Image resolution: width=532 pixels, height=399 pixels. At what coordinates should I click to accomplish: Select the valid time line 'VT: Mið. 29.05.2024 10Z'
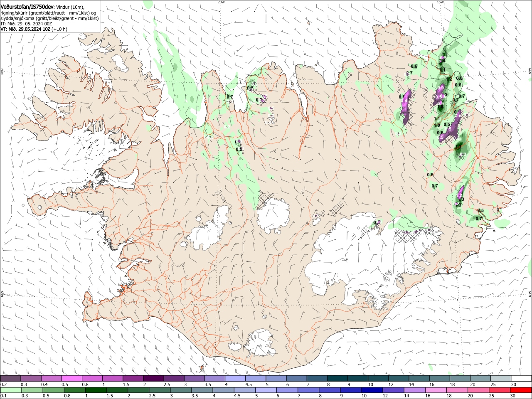tap(25, 29)
